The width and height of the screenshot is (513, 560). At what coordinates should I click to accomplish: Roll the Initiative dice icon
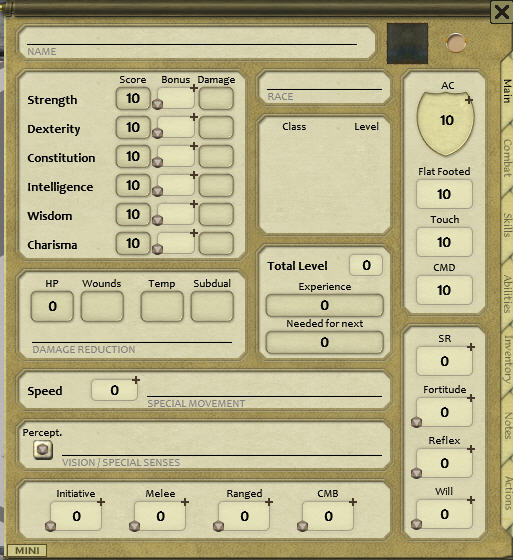[50, 526]
